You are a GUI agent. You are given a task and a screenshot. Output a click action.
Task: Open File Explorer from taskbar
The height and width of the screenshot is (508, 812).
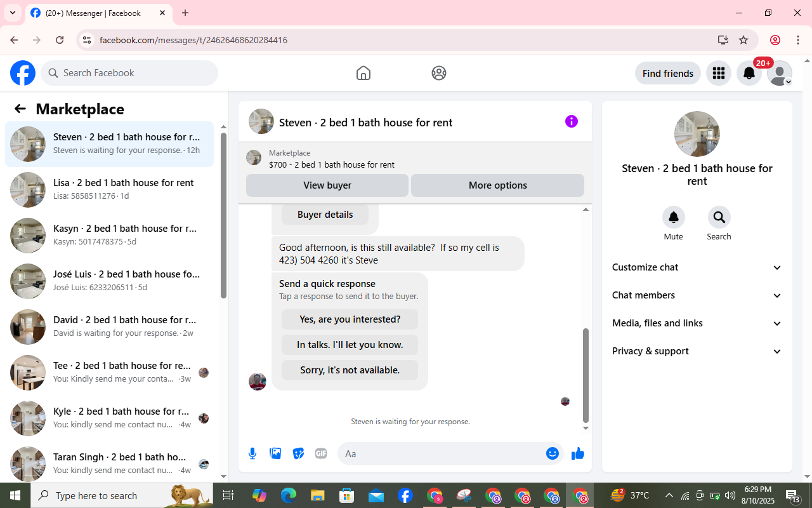(x=318, y=495)
